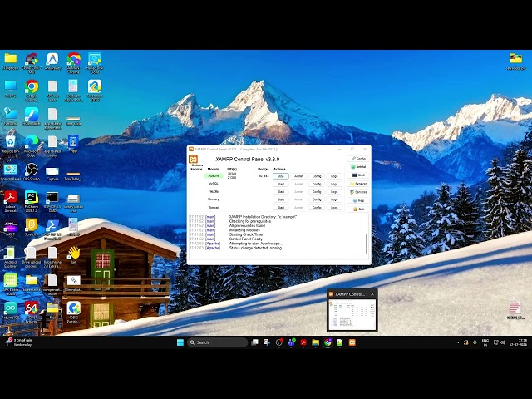Start the Mercury module
The image size is (532, 399).
click(x=281, y=199)
